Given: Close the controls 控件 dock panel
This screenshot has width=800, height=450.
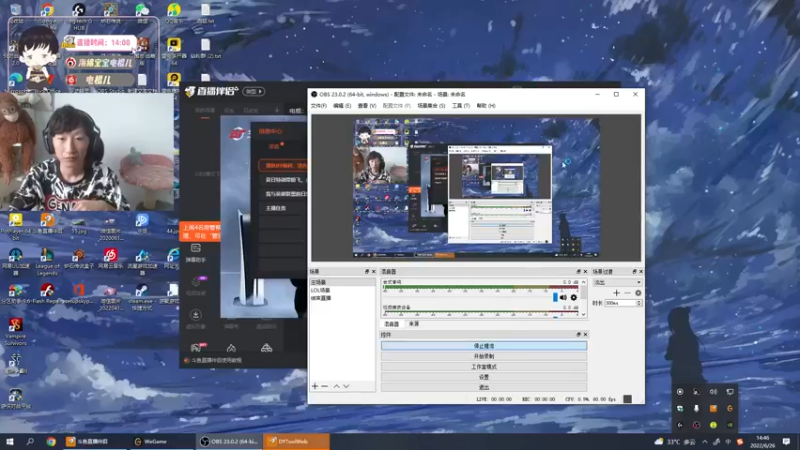Looking at the screenshot, I should coord(585,335).
